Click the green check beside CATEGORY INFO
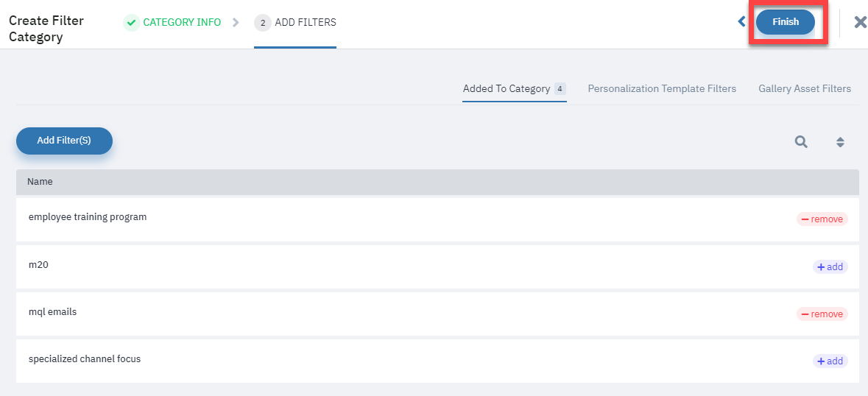The width and height of the screenshot is (868, 396). 131,23
